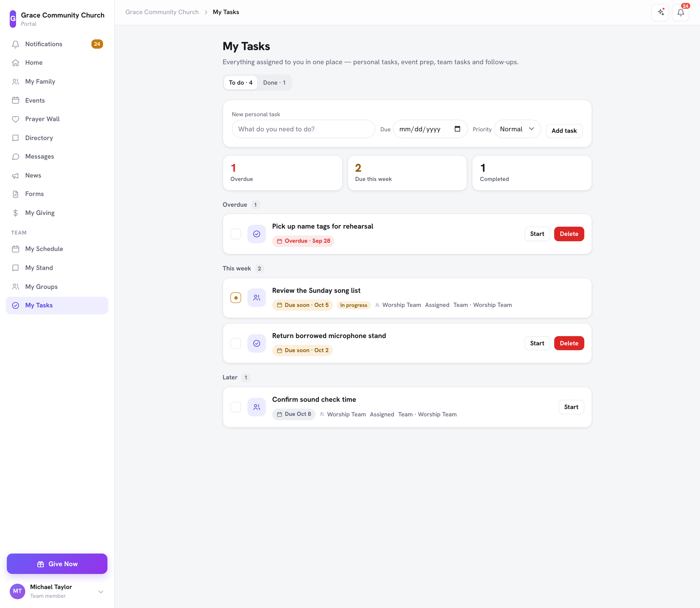Click the Messages chat bubble icon
Screen dimensions: 700x608
[x=16, y=156]
